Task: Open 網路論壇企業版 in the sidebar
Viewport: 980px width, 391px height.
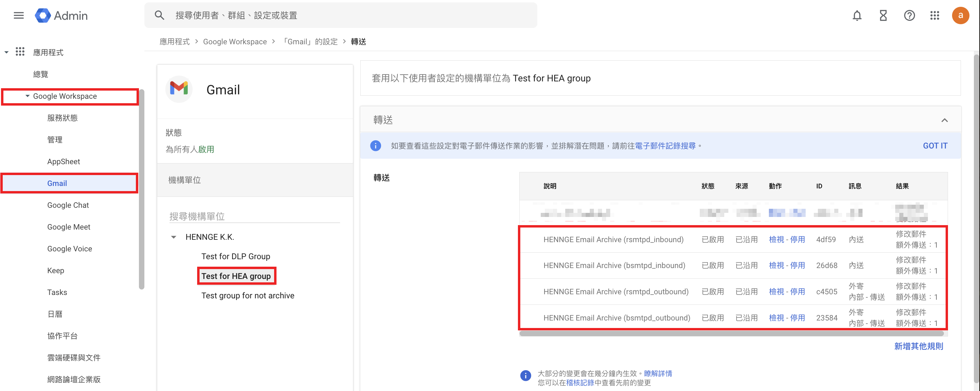Action: [x=74, y=379]
